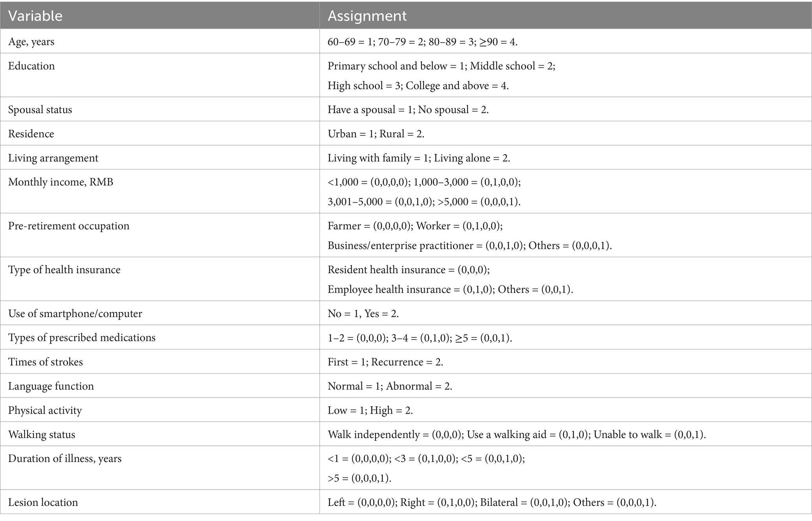Click the 'Lesion location' variable cell

pyautogui.click(x=43, y=502)
